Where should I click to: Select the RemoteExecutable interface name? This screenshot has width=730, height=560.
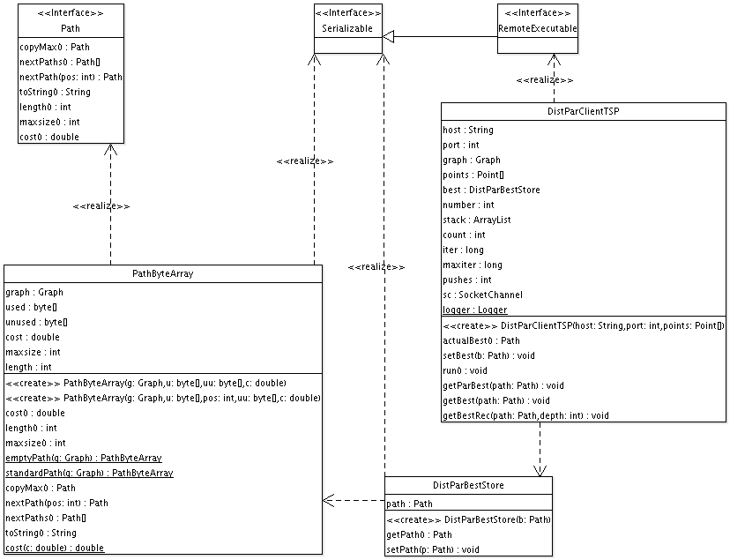[538, 28]
